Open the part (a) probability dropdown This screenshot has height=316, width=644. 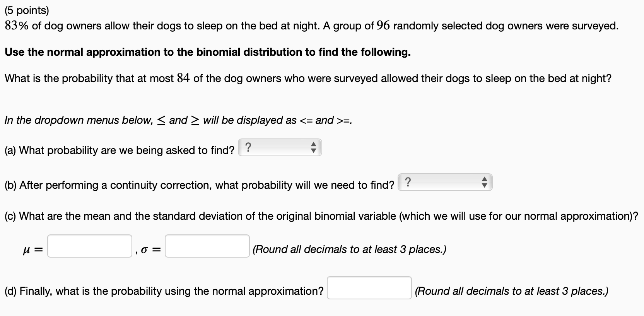(x=280, y=147)
